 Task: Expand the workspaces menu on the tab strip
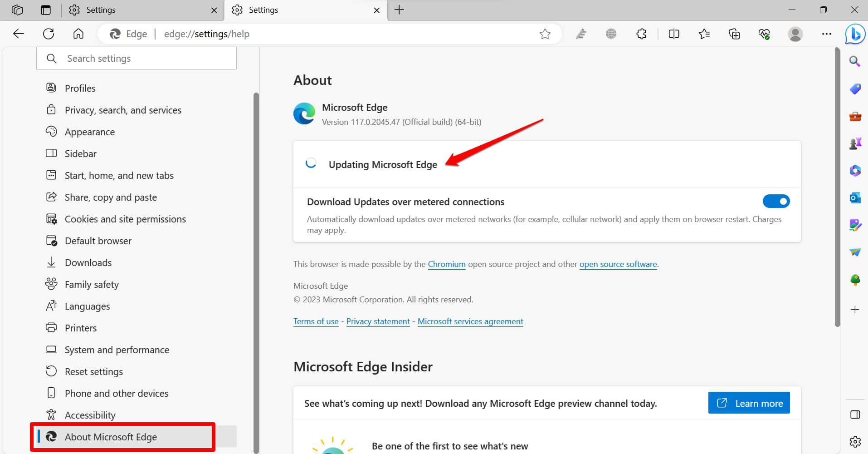click(17, 10)
